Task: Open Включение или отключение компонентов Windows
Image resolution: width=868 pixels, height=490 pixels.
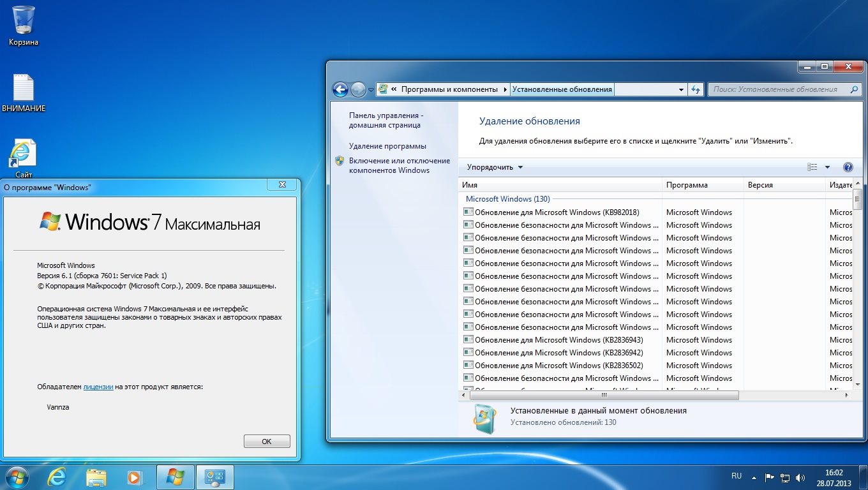Action: (400, 166)
